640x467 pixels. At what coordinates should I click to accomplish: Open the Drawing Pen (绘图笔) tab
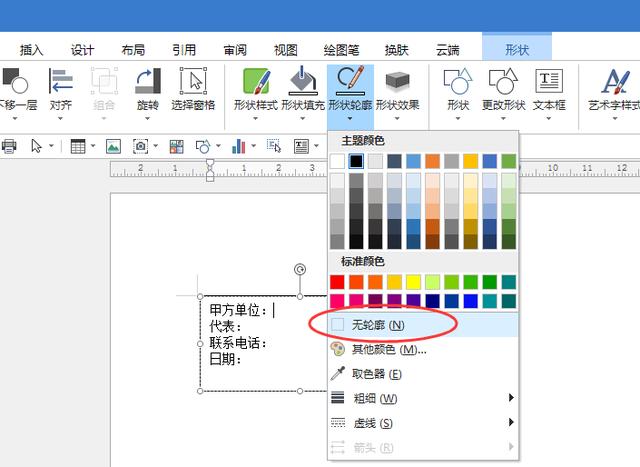click(x=341, y=50)
